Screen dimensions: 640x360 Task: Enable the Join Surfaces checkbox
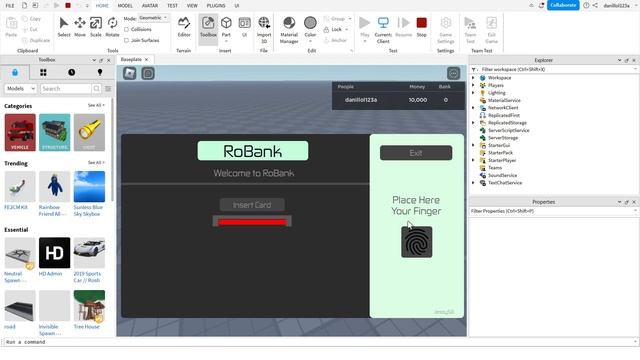click(x=127, y=40)
